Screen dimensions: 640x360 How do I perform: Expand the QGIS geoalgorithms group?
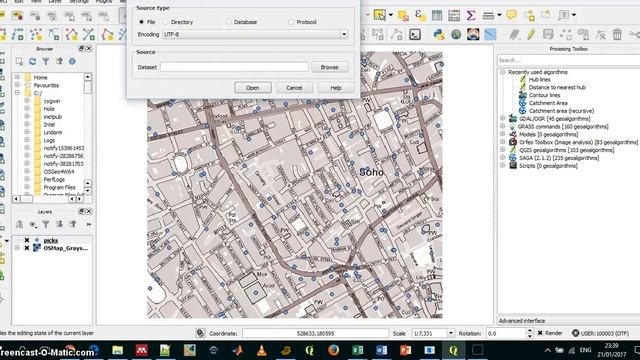502,150
